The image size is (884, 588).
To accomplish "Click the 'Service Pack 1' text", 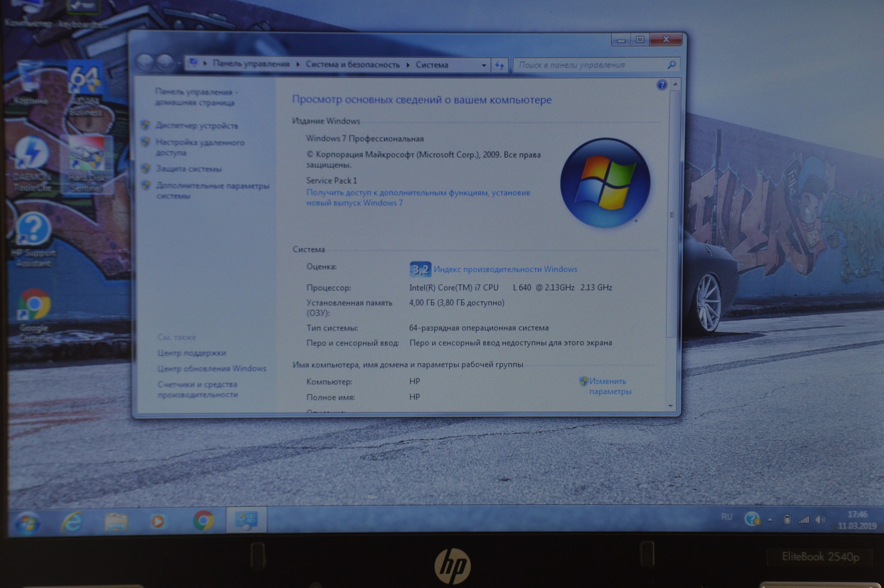I will coord(331,180).
